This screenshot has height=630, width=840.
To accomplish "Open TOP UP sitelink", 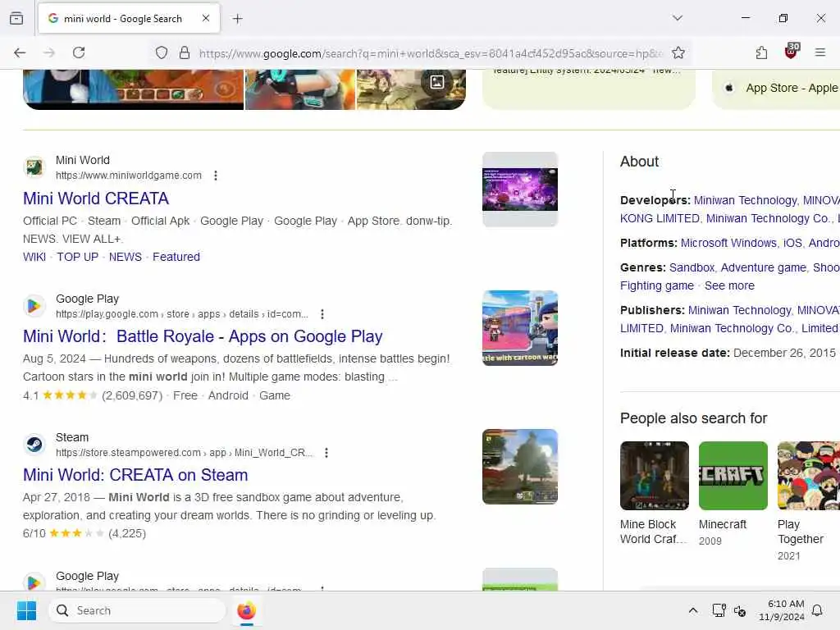I will tap(78, 257).
